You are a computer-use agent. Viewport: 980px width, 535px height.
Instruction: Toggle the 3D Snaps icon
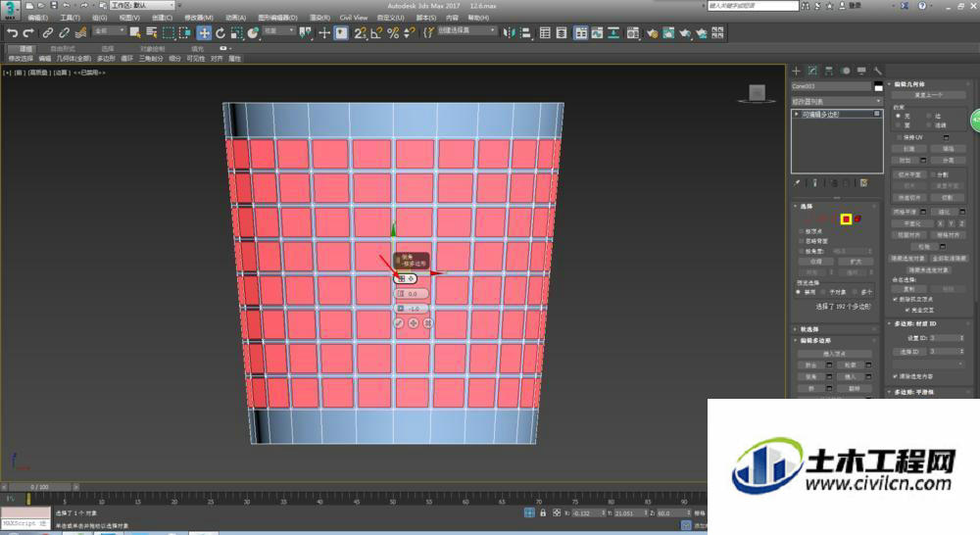[x=360, y=33]
